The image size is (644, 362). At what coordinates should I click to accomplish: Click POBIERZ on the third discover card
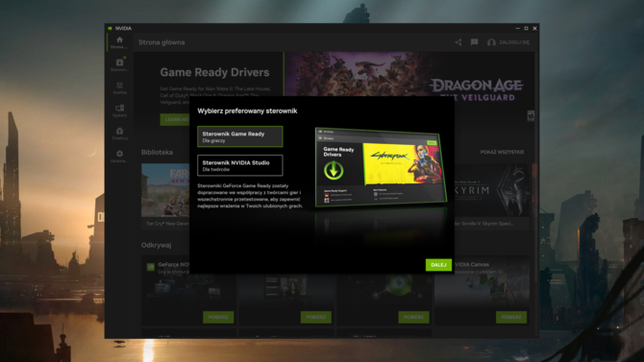[x=413, y=317]
